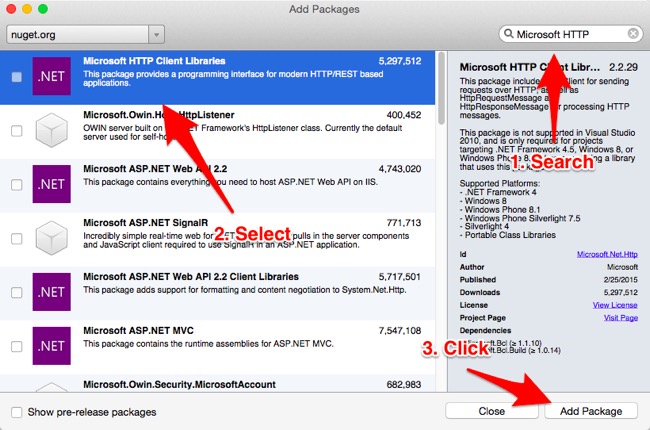Click the Author label in details
Screen dimensions: 650x430
pos(472,267)
